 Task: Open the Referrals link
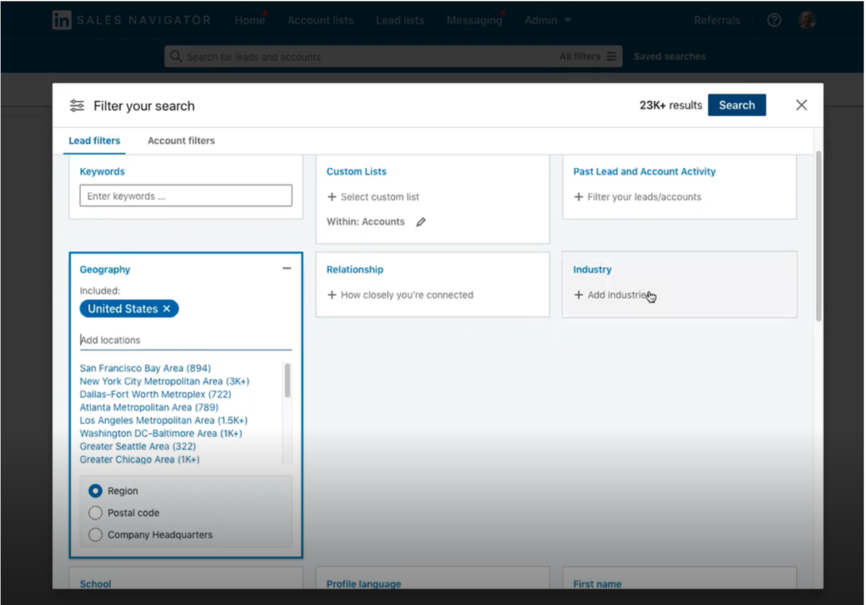tap(717, 20)
